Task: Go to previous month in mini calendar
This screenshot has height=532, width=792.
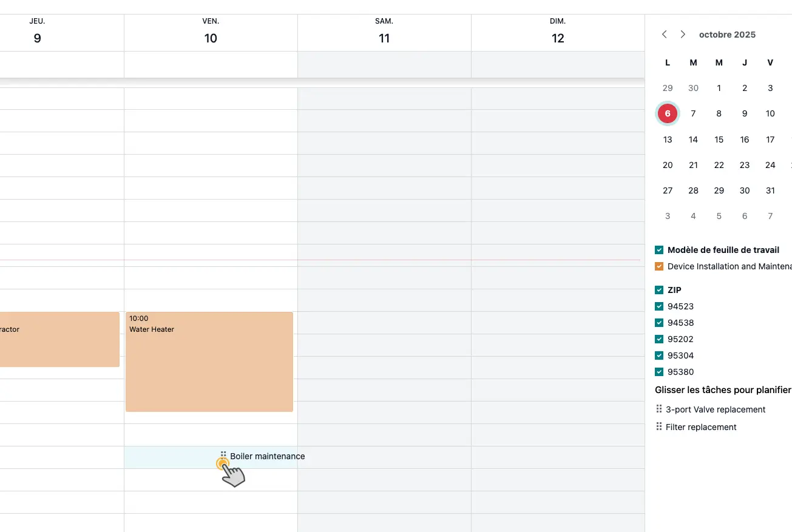Action: 665,35
